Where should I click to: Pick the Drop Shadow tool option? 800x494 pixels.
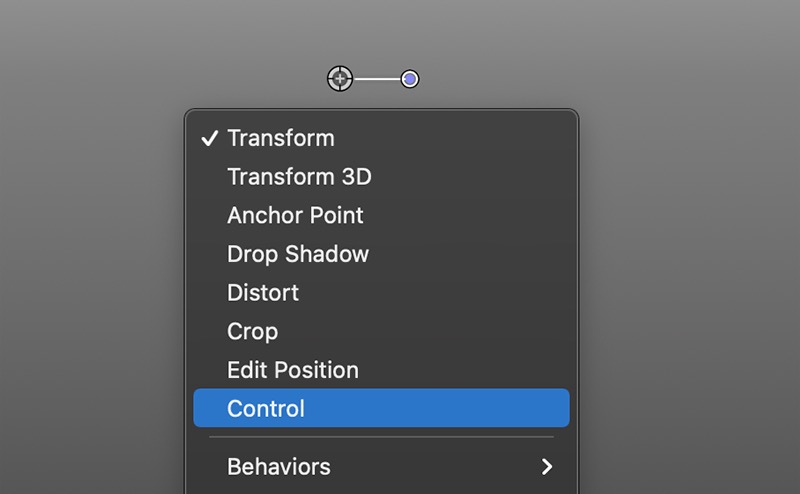tap(298, 254)
